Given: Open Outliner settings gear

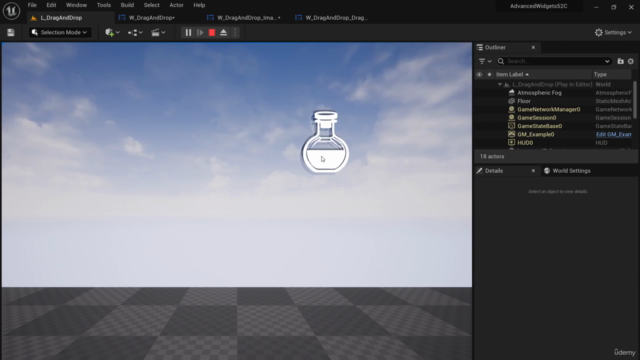Looking at the screenshot, I should [x=631, y=61].
